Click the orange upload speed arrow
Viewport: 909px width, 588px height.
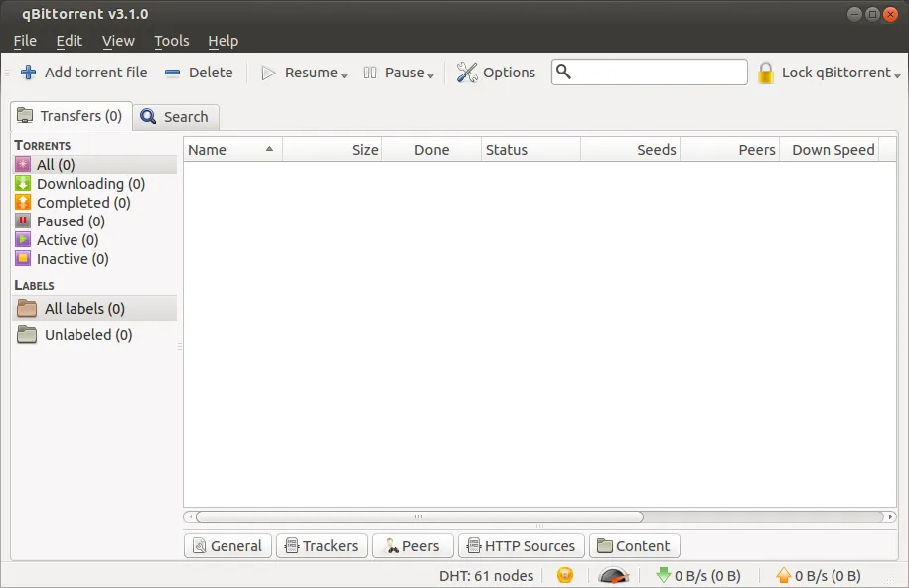click(783, 575)
